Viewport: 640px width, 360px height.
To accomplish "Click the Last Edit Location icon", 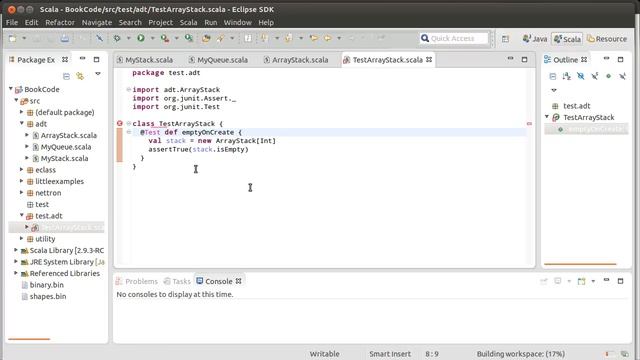I will point(313,38).
